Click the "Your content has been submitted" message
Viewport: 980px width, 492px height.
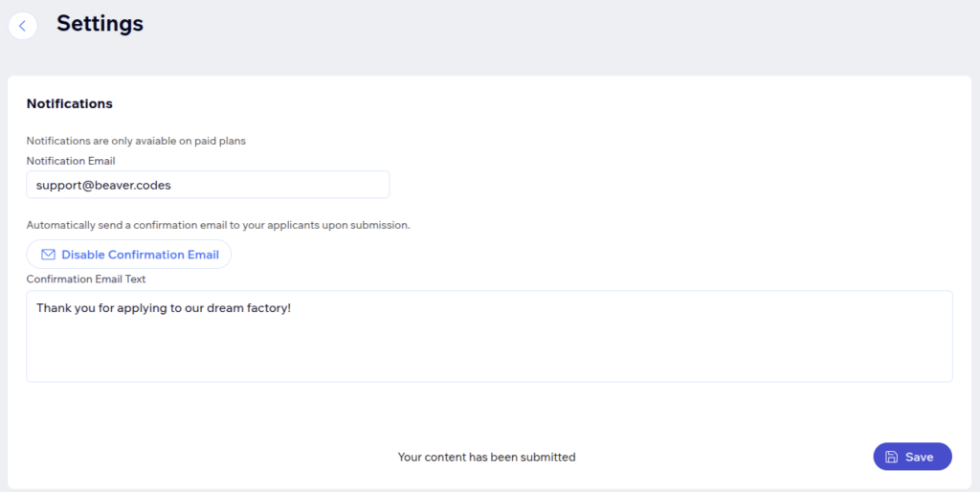(x=486, y=458)
